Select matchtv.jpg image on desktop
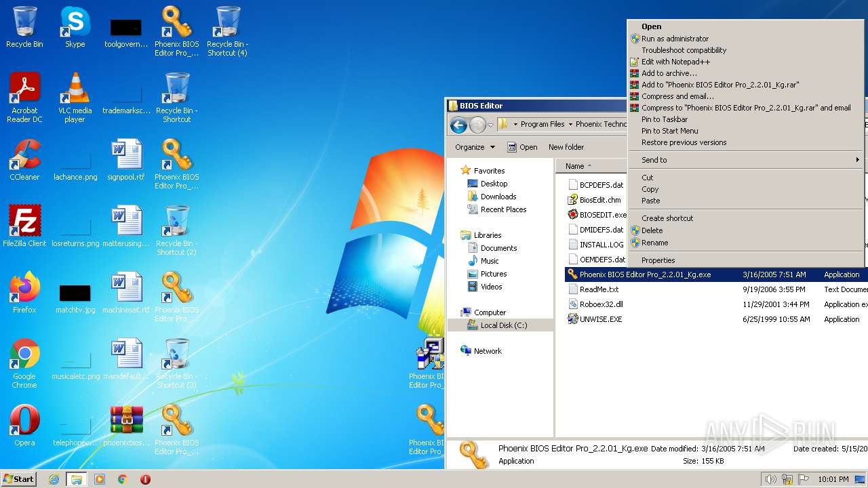This screenshot has width=868, height=488. click(75, 297)
